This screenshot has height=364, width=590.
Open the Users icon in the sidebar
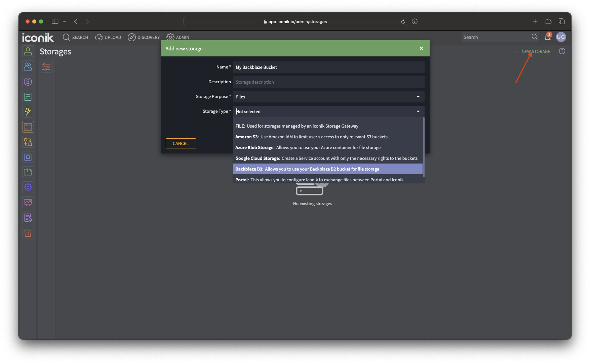click(x=28, y=51)
